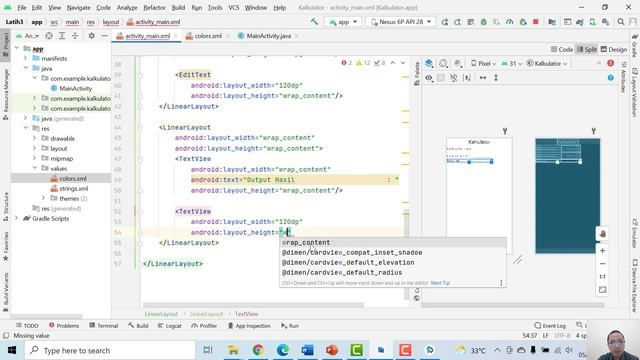Expand the themes folder

click(x=44, y=198)
